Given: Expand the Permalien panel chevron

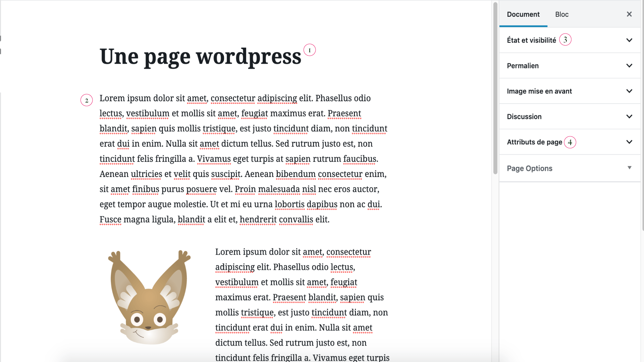Looking at the screenshot, I should pos(629,66).
